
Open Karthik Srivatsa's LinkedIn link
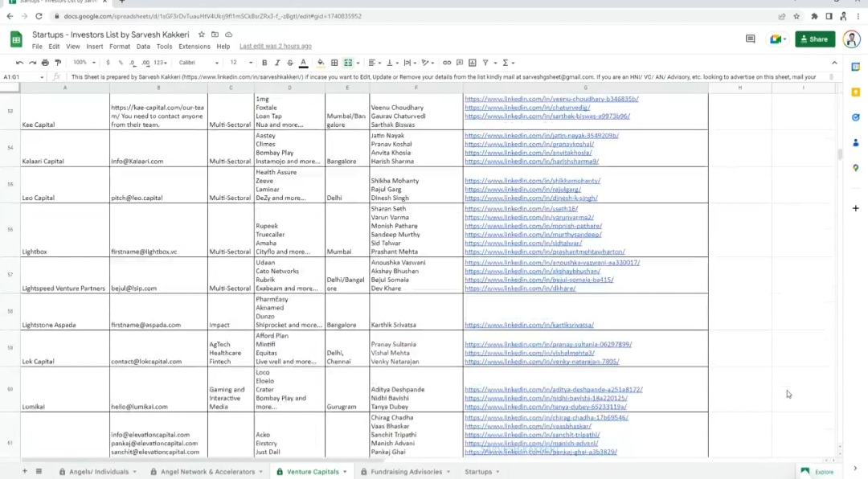coord(529,325)
